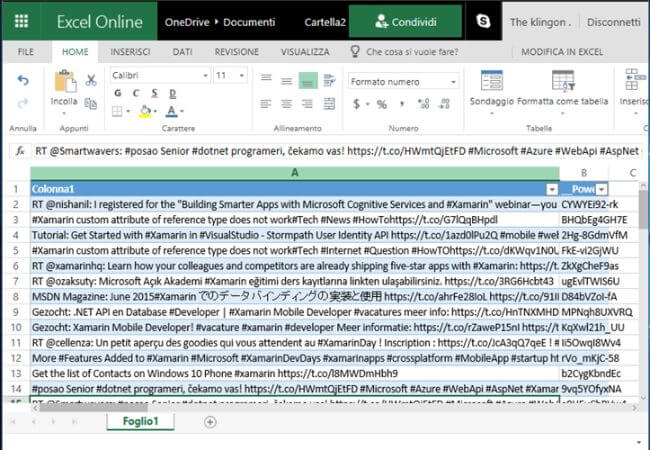Switch to the VISUALIZZA tab
This screenshot has width=650, height=450.
click(x=305, y=52)
